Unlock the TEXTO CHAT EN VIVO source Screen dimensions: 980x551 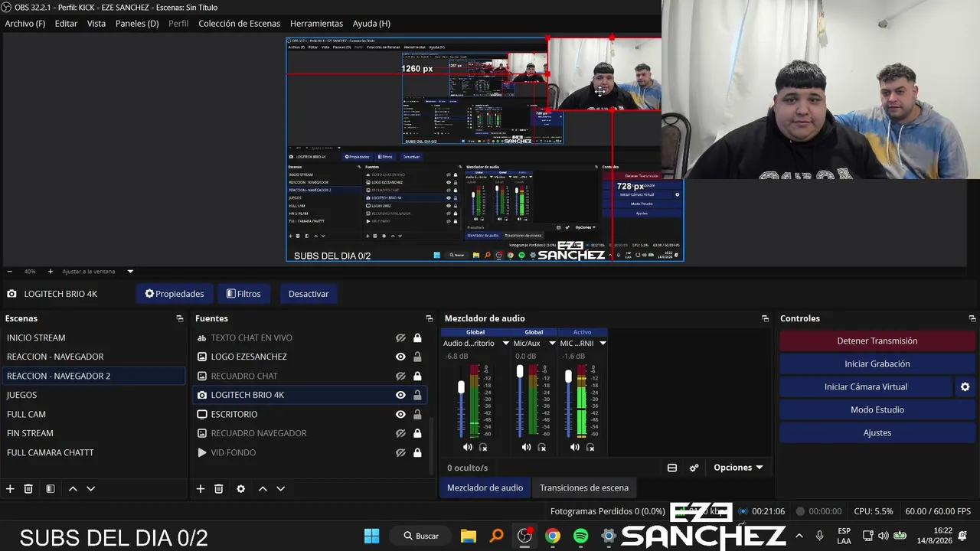417,337
